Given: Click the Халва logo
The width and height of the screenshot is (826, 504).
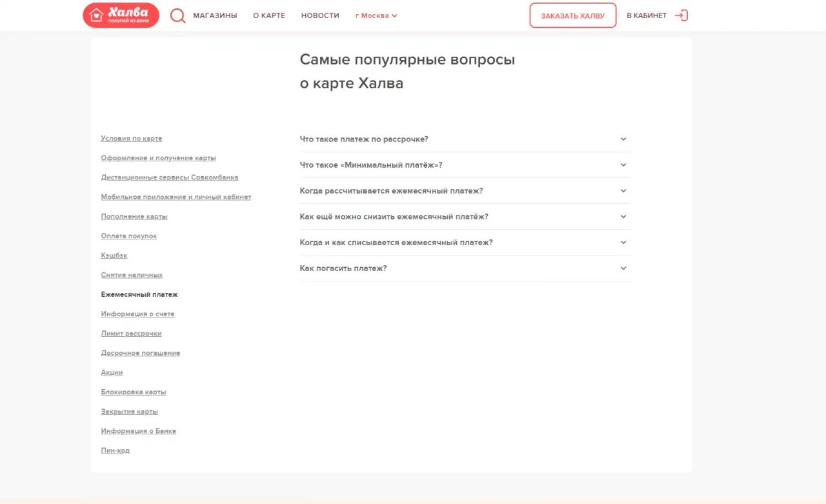Looking at the screenshot, I should (121, 15).
